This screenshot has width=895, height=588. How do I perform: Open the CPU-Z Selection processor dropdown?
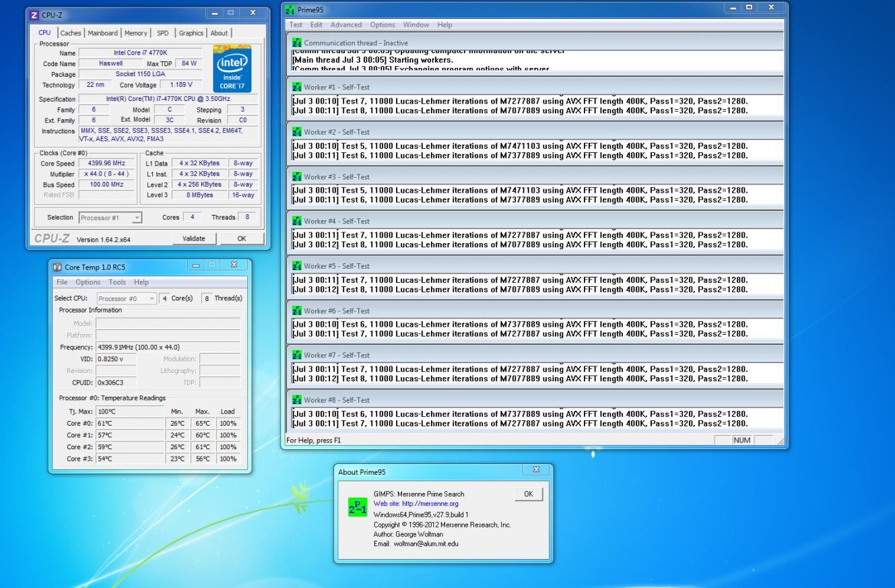pos(110,218)
